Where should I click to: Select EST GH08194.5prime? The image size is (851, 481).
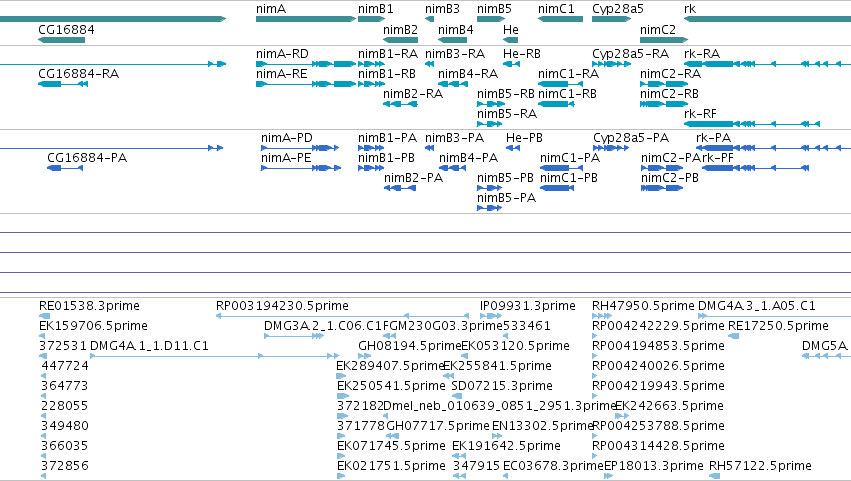[365, 356]
